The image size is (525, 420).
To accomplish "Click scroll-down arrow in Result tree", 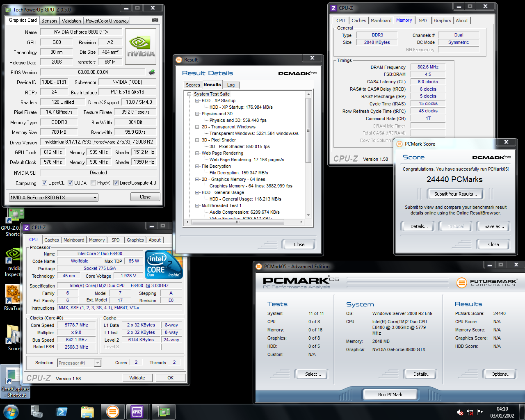I will click(308, 215).
